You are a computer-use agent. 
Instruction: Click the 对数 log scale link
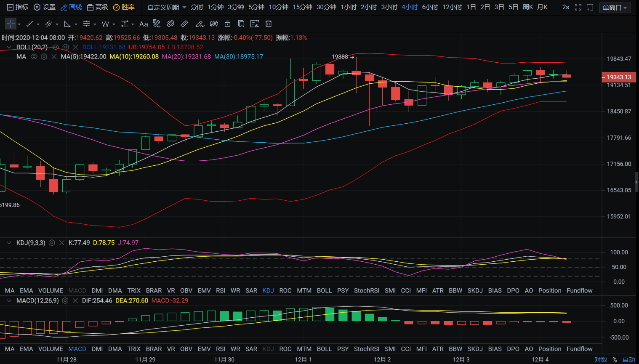point(601,359)
